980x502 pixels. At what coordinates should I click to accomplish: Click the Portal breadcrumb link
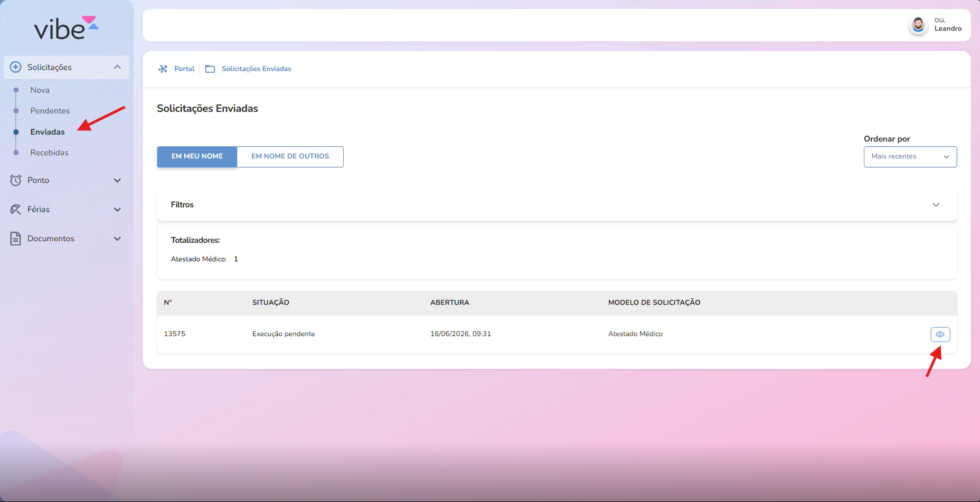[x=184, y=69]
